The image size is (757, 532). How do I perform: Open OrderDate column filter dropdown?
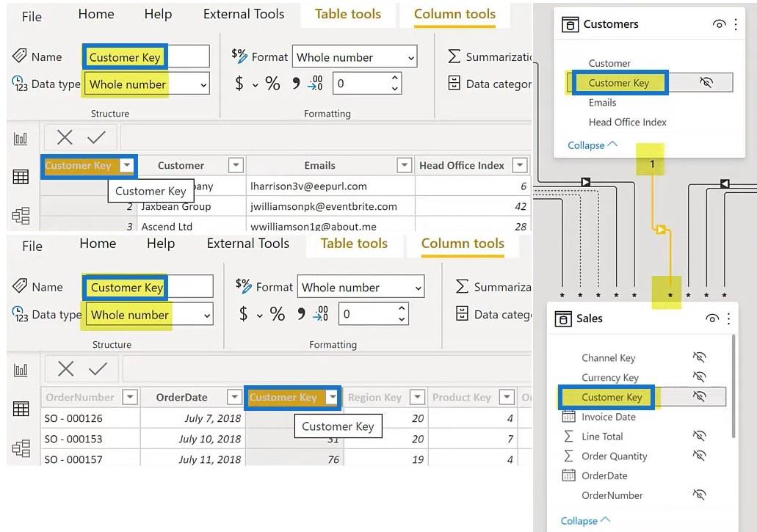pos(234,398)
